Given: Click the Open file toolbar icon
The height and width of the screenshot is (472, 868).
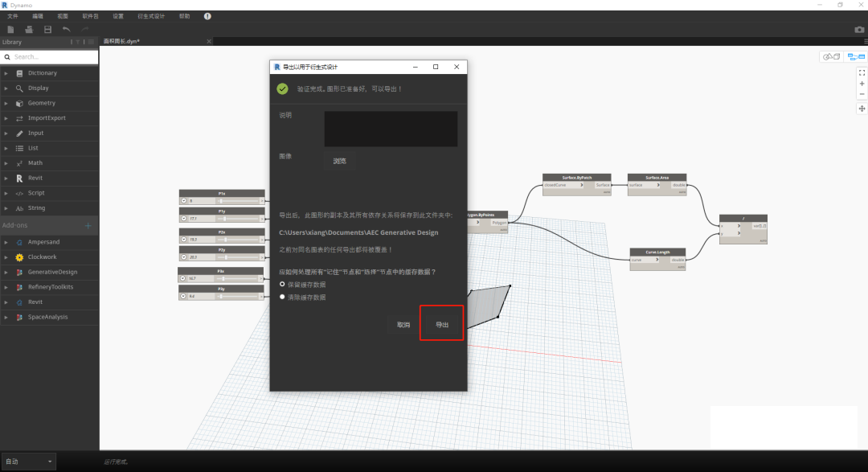Looking at the screenshot, I should pos(29,30).
